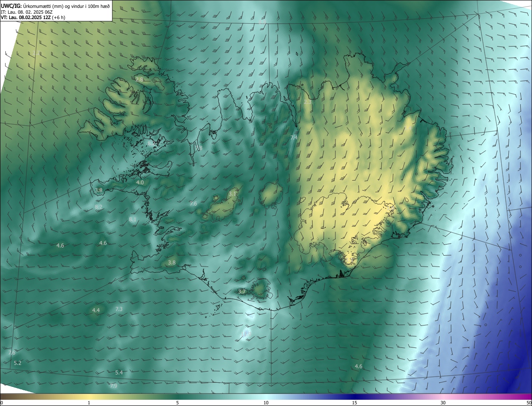532x406 pixels.
Task: Select the "3.1" value label
Action: pyautogui.click(x=232, y=194)
